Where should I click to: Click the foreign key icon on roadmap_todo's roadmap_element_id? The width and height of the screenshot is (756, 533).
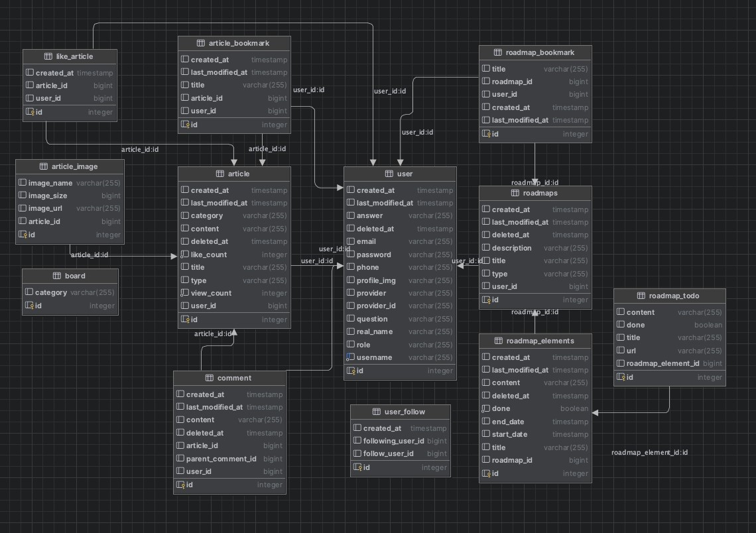[620, 363]
